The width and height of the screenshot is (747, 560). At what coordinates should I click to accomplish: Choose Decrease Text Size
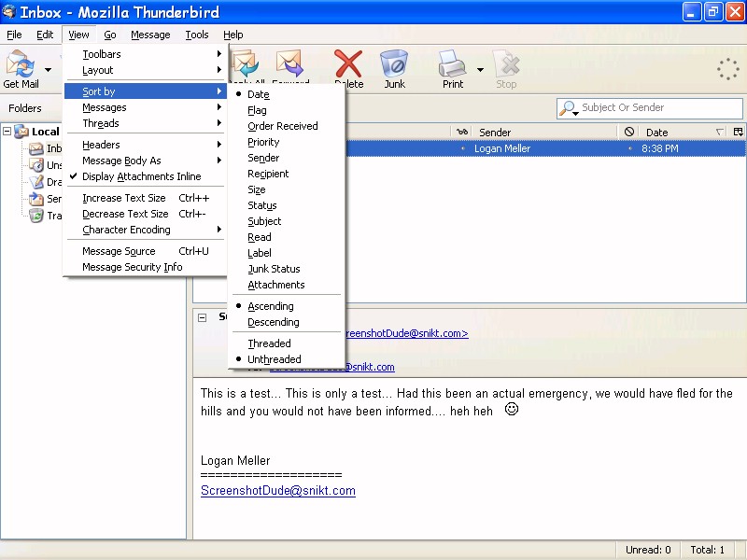click(145, 214)
